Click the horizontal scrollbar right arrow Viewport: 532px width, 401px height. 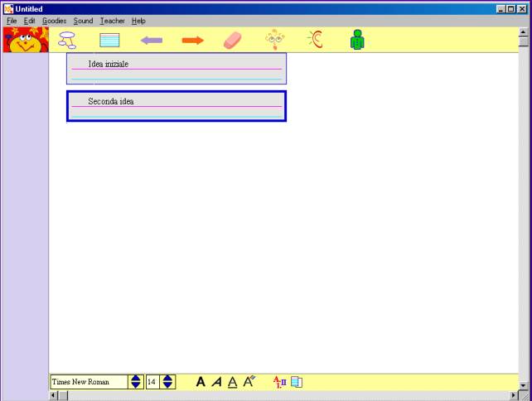[x=514, y=395]
